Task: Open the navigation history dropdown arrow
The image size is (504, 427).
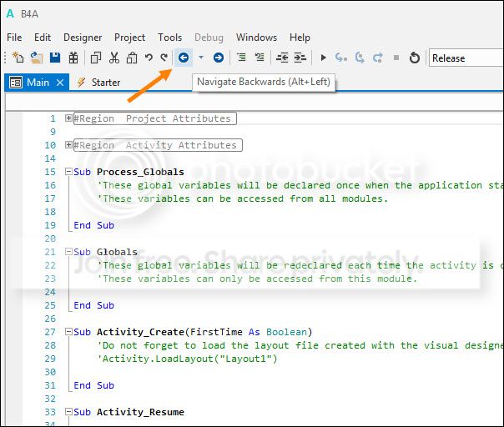Action: pos(201,58)
